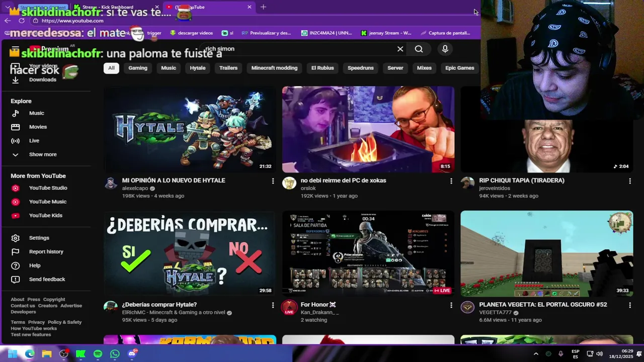Start voice search with the microphone icon

click(x=445, y=49)
